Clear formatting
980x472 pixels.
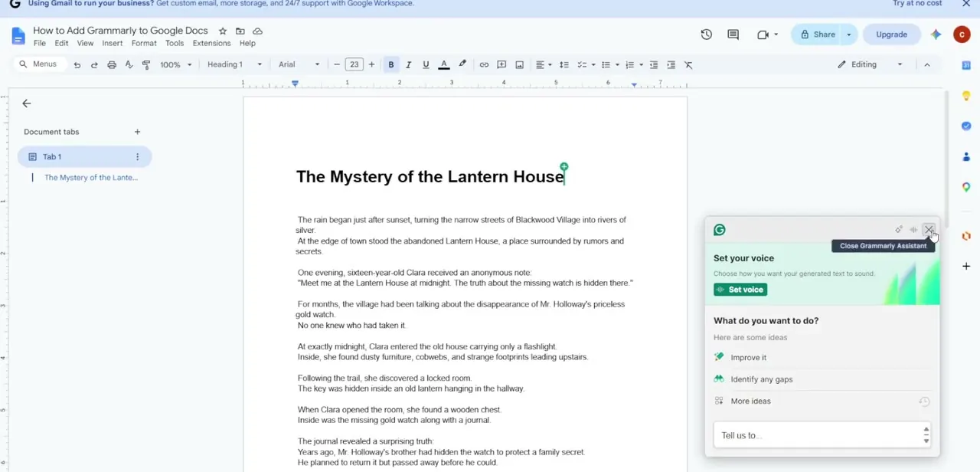[688, 65]
